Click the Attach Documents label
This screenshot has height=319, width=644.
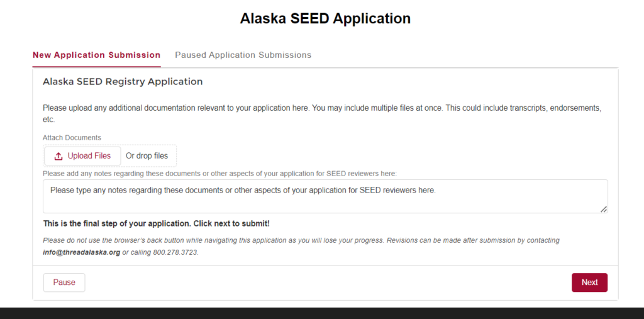click(72, 138)
